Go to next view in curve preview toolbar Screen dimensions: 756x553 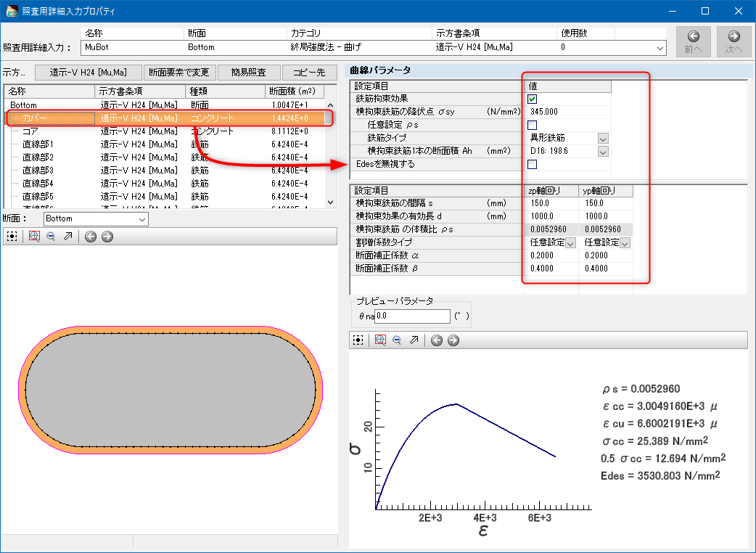453,340
